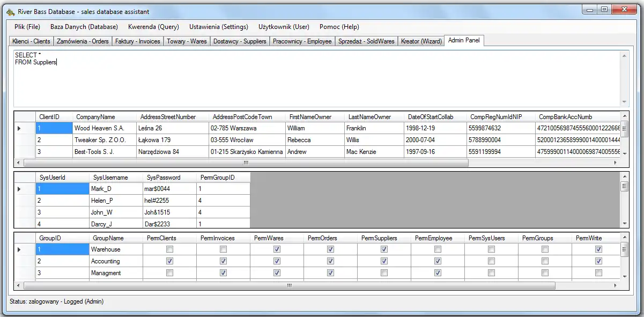The image size is (644, 317).
Task: Switch to the Faktury - Invoices tab
Action: point(137,41)
